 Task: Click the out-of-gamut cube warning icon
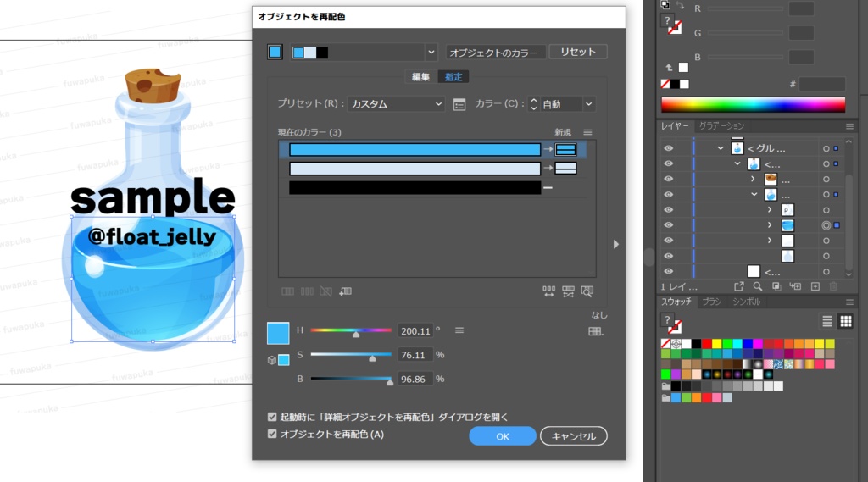[x=271, y=360]
